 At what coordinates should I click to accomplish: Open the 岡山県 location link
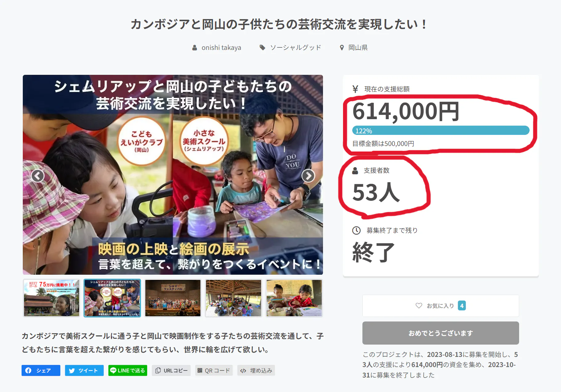357,48
